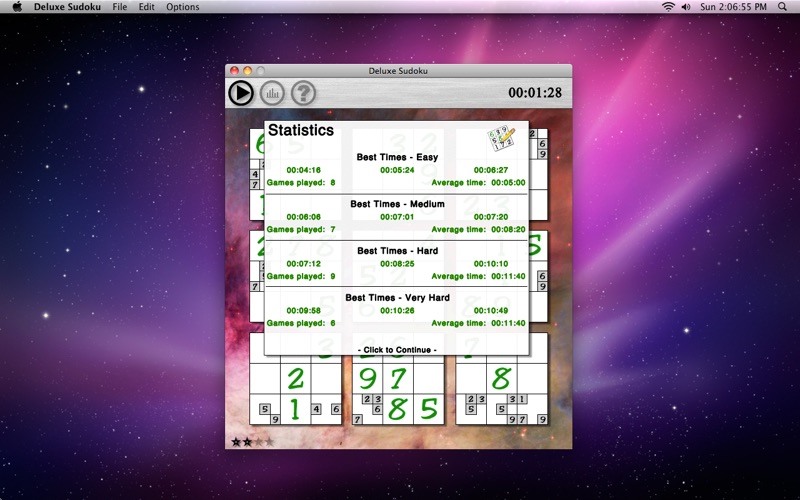Screen dimensions: 800x500
Task: Click "Games played: 9" under Hard
Action: pyautogui.click(x=301, y=277)
